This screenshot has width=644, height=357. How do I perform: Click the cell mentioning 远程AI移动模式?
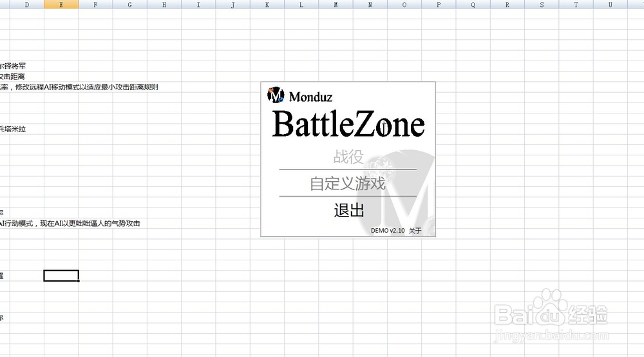pos(79,87)
